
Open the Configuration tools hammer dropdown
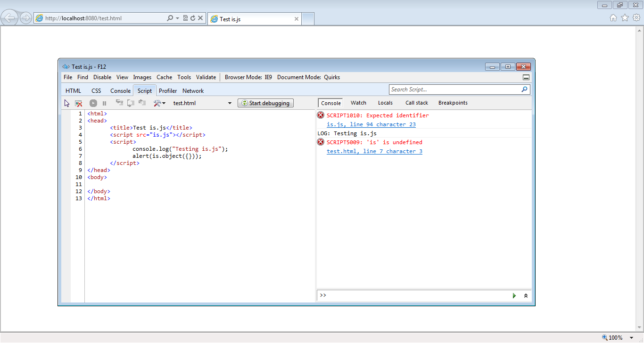click(x=159, y=103)
